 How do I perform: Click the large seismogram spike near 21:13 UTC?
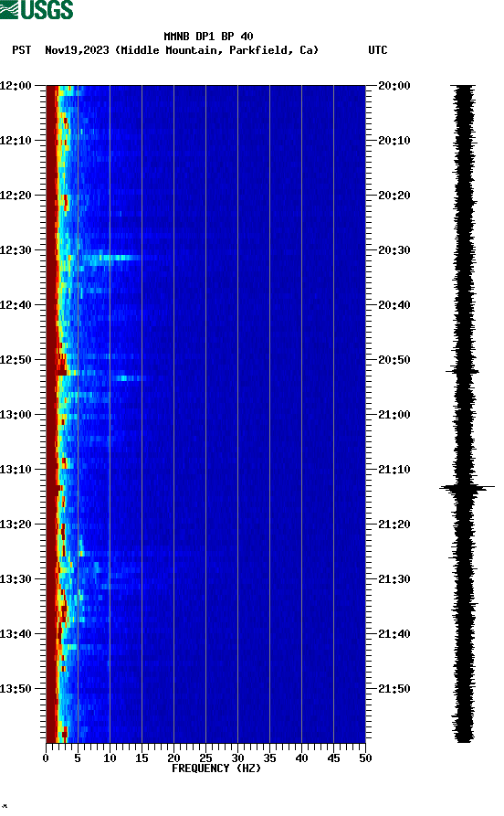tap(467, 488)
